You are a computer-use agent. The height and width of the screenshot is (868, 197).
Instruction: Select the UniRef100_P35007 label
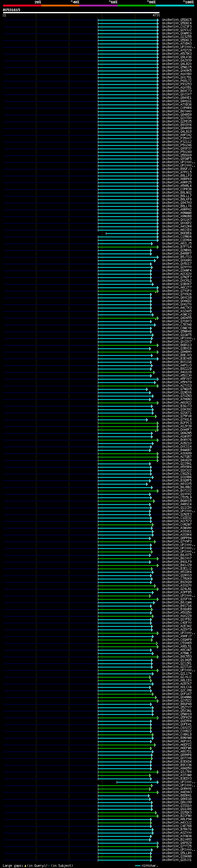(177, 139)
